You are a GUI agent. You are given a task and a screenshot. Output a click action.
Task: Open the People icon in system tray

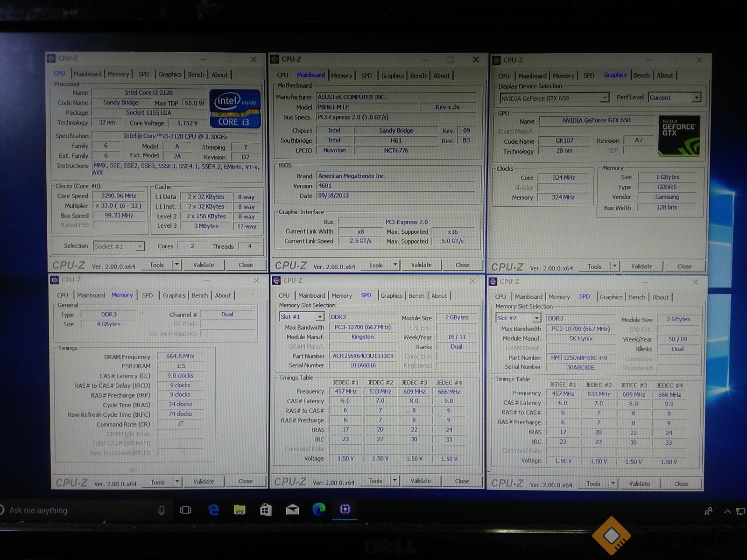pos(708,511)
